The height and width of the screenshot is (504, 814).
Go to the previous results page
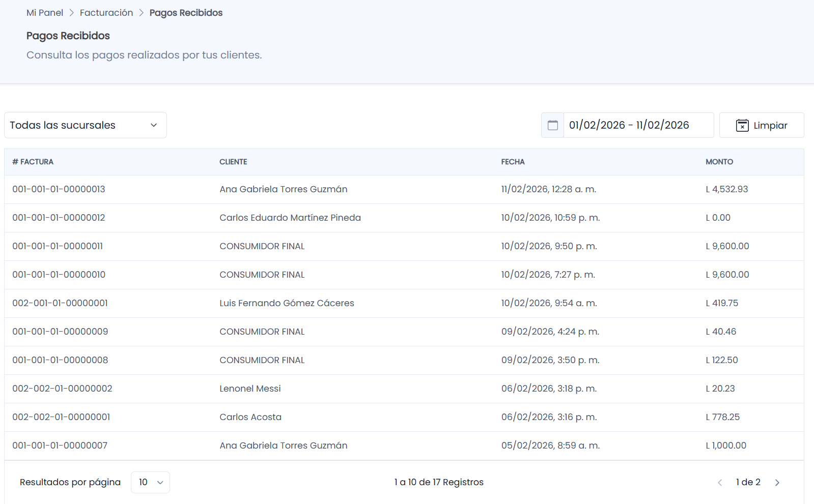[x=720, y=483]
